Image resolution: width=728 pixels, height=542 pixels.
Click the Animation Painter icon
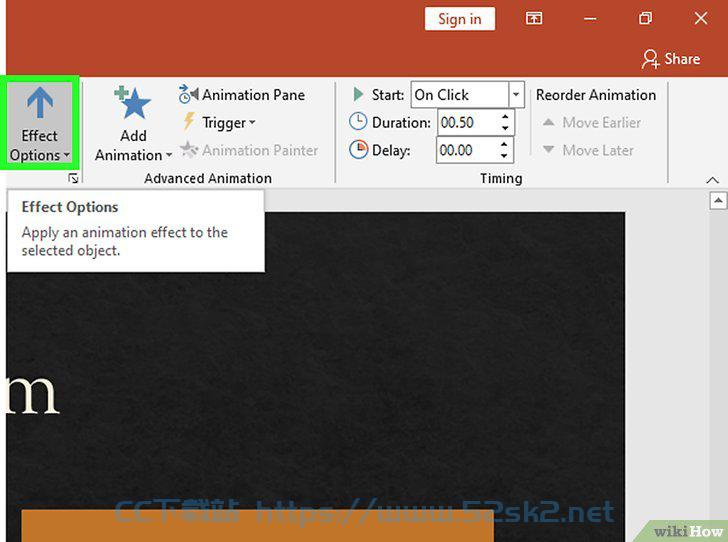[x=189, y=150]
